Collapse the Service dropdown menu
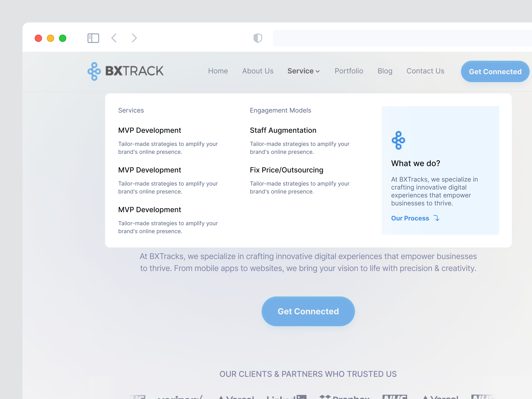Screen dimensions: 532x399 [304, 71]
